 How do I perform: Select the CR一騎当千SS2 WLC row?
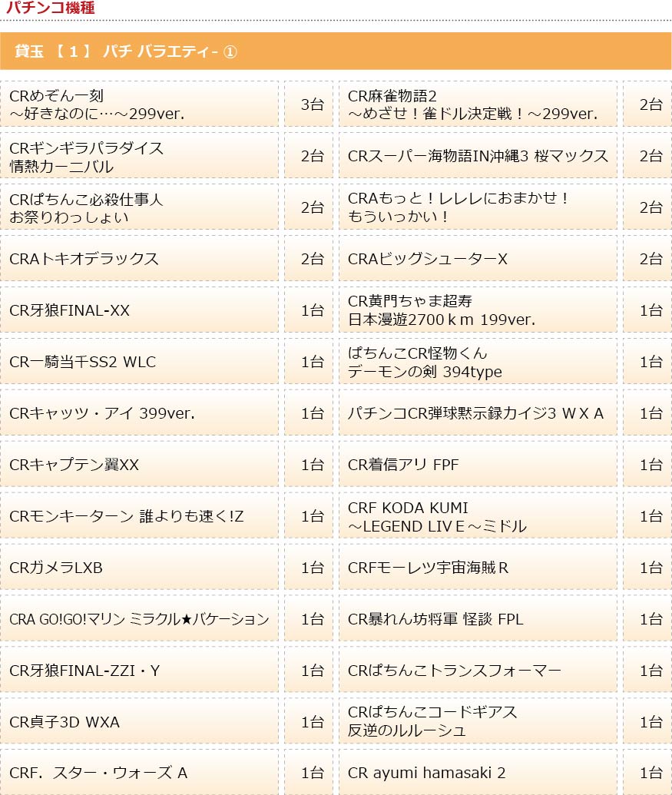click(x=139, y=362)
